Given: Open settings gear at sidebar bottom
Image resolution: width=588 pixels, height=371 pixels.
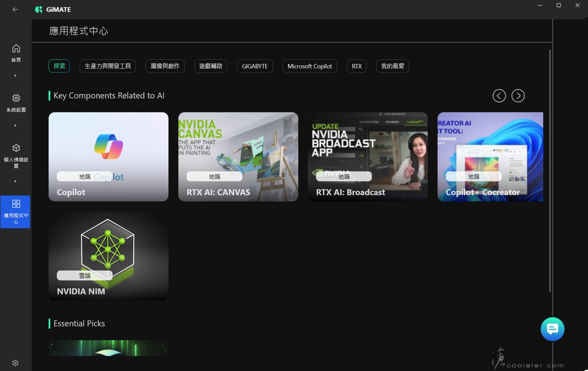Looking at the screenshot, I should click(x=15, y=363).
